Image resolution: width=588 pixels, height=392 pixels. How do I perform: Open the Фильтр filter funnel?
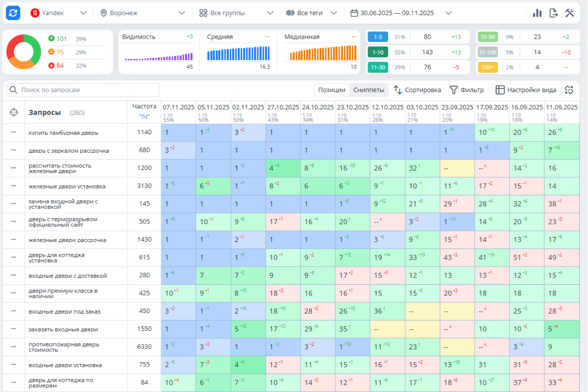point(467,90)
